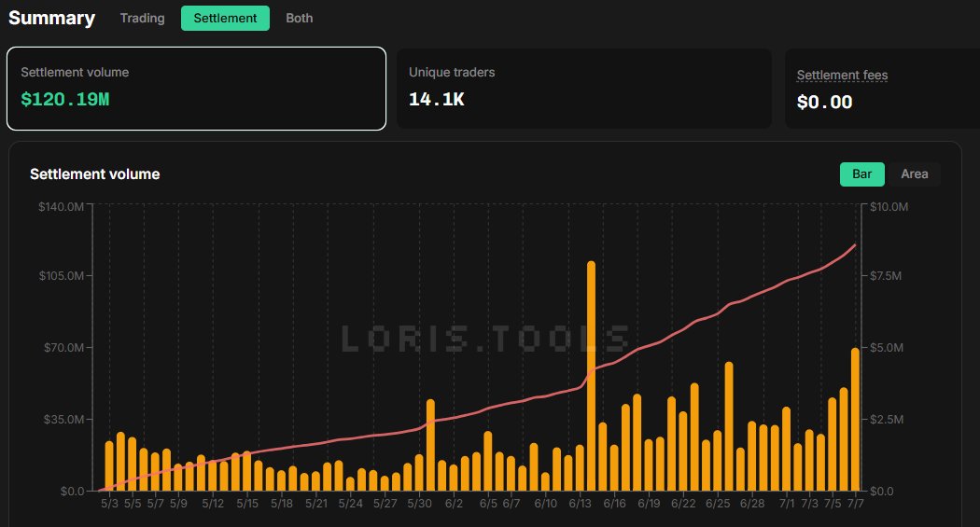Click the $7.5M right axis label
Screen dimensions: 980x527
(x=886, y=276)
